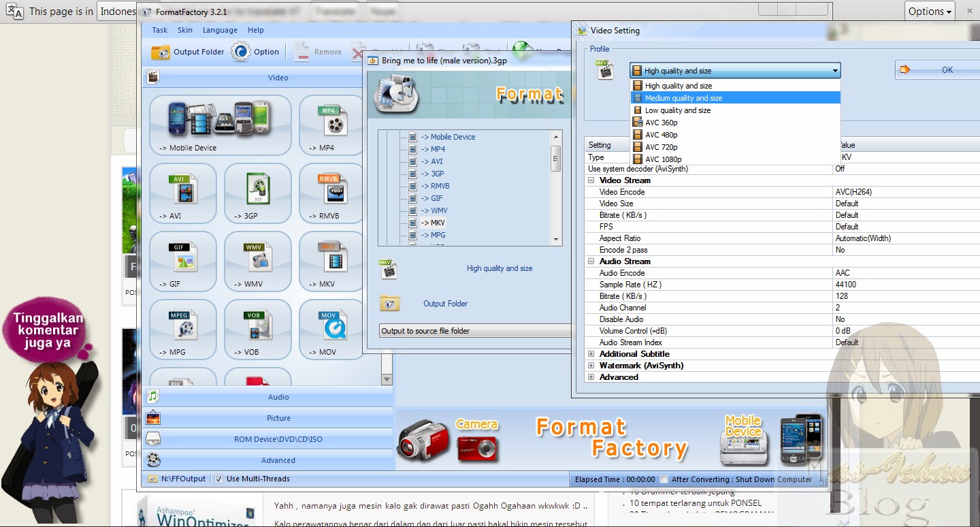Choose the MKV format button in Video panel
The width and height of the screenshot is (980, 527).
pyautogui.click(x=331, y=261)
